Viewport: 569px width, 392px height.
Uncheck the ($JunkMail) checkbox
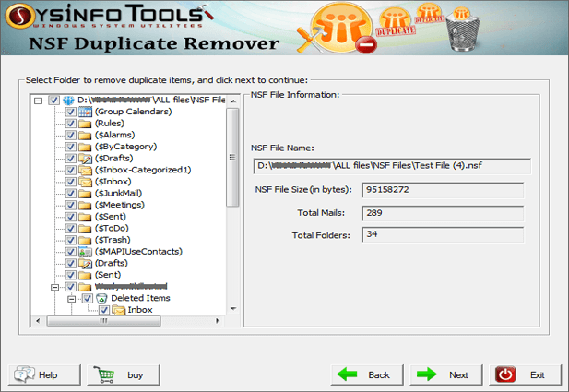point(70,194)
